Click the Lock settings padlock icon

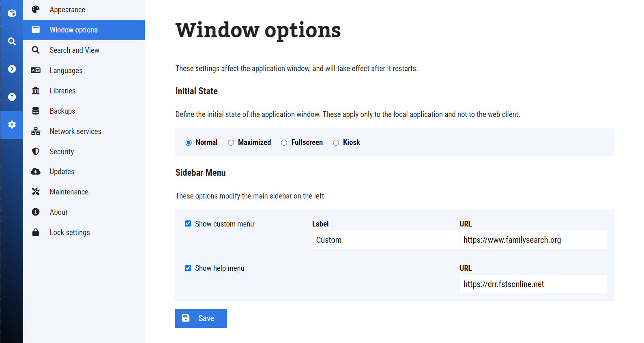[x=36, y=232]
